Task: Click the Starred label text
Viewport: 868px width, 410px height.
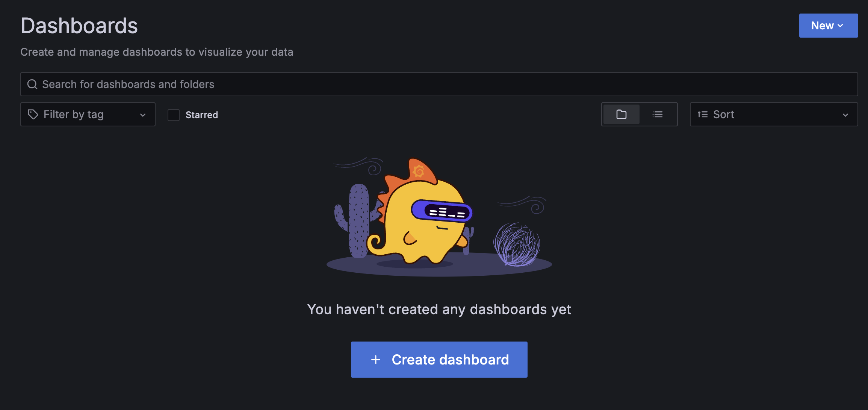Action: (202, 115)
